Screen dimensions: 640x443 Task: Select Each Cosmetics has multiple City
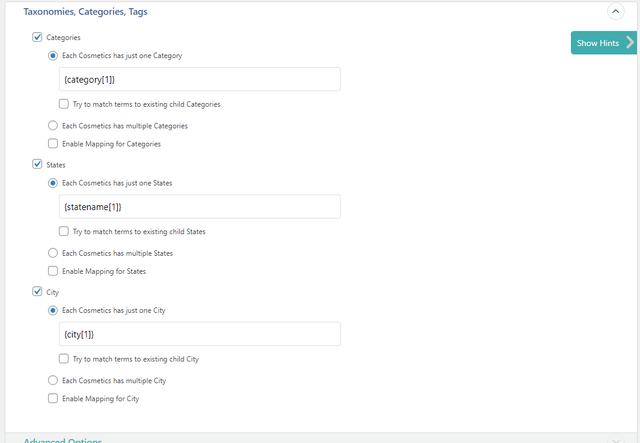click(x=53, y=380)
